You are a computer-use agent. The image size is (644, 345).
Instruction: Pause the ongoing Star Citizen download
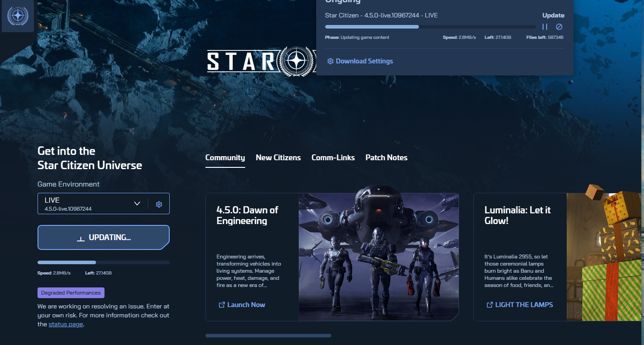tap(545, 27)
